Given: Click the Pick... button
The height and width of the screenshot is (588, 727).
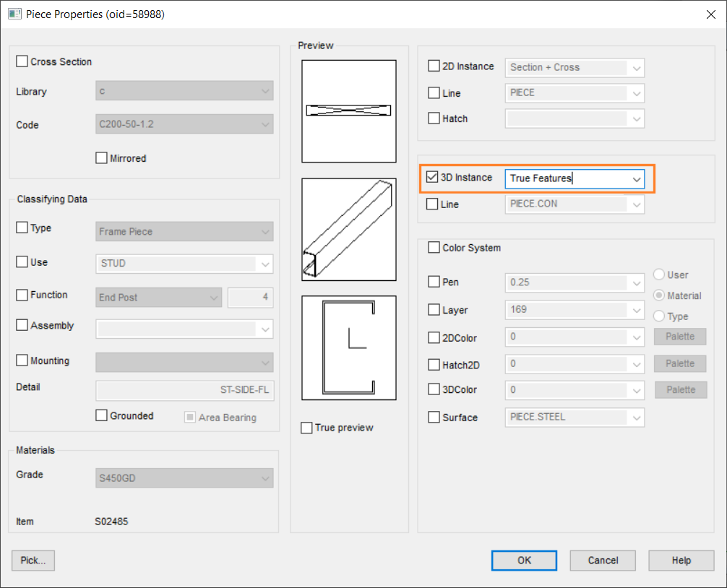Looking at the screenshot, I should click(x=33, y=561).
